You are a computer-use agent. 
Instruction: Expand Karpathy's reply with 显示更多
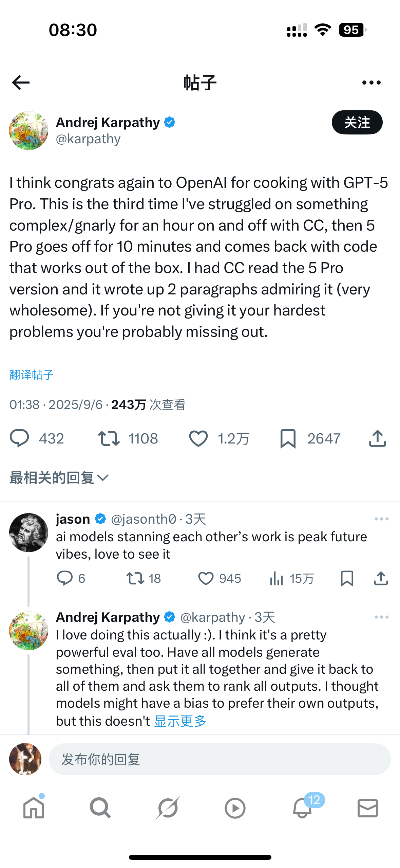(x=180, y=721)
